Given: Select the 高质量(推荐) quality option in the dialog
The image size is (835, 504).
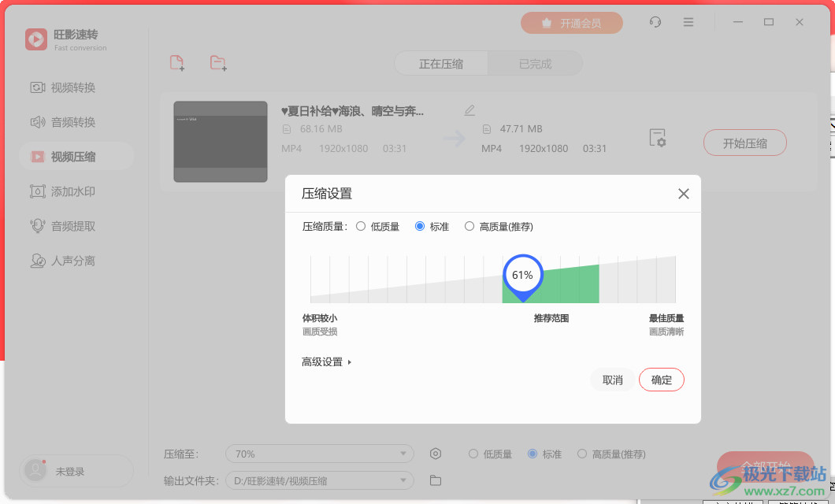Looking at the screenshot, I should coord(469,226).
